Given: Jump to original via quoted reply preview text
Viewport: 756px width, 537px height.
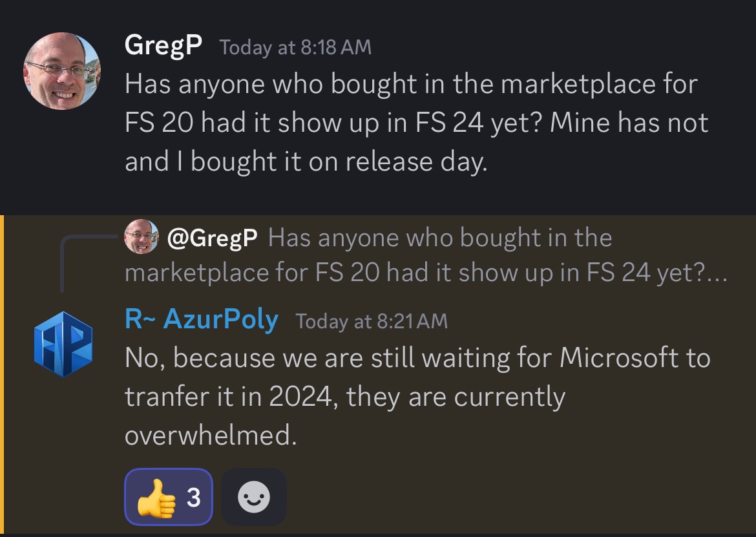Looking at the screenshot, I should (x=426, y=255).
